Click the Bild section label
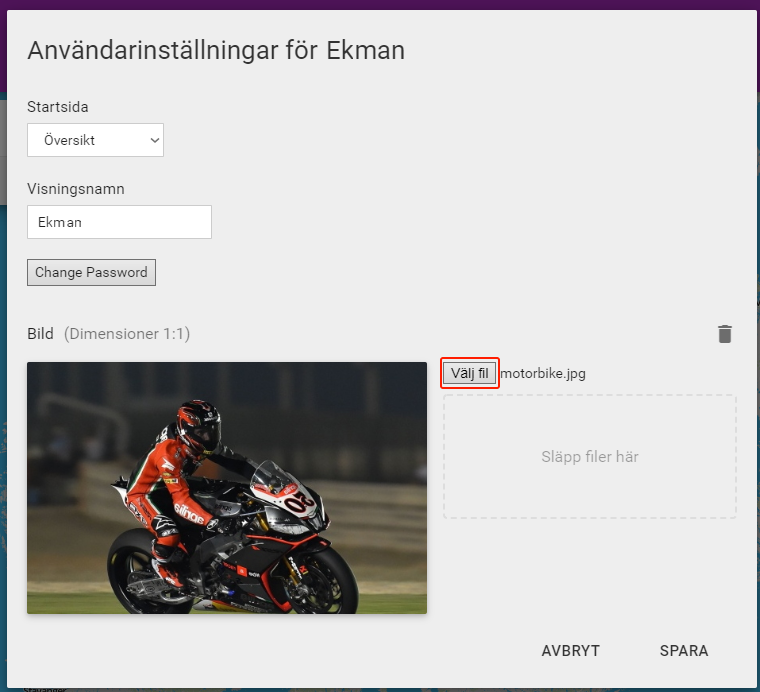 pyautogui.click(x=40, y=334)
